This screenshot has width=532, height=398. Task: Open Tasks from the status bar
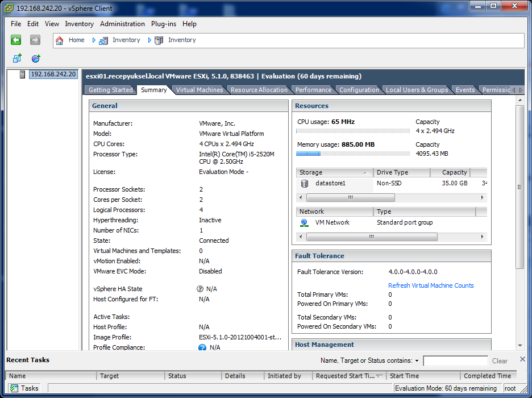(23, 388)
